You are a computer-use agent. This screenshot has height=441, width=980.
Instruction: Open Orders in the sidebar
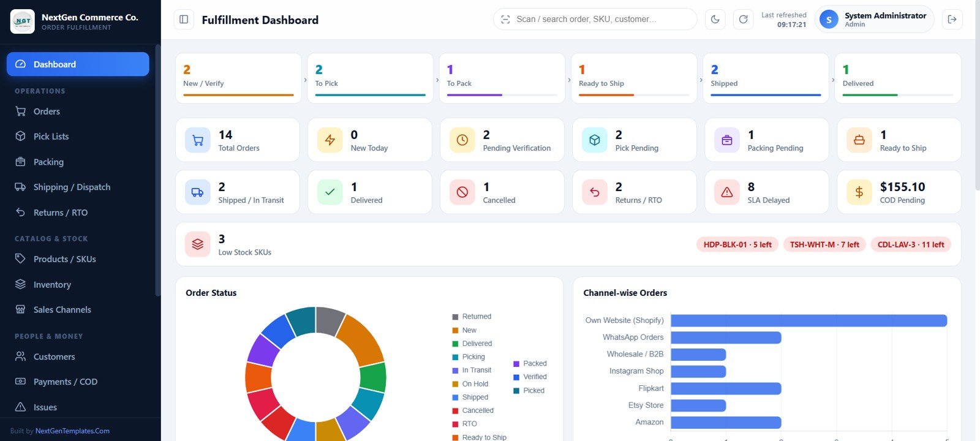78,111
